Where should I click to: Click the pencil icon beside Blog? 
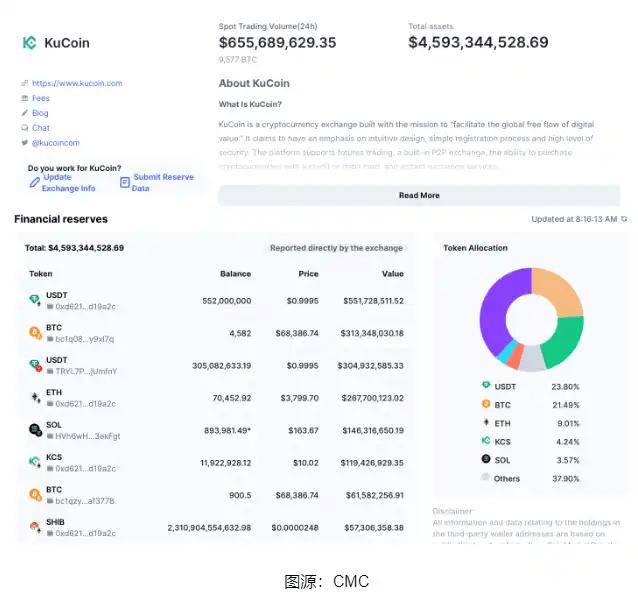(25, 113)
